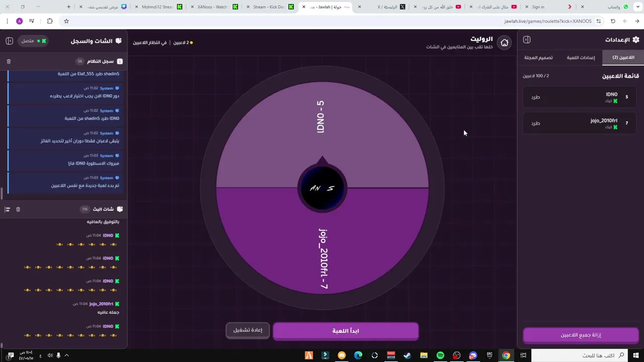644x362 pixels.
Task: Switch to game settings tab (إعدادات اللعبة)
Action: 581,57
